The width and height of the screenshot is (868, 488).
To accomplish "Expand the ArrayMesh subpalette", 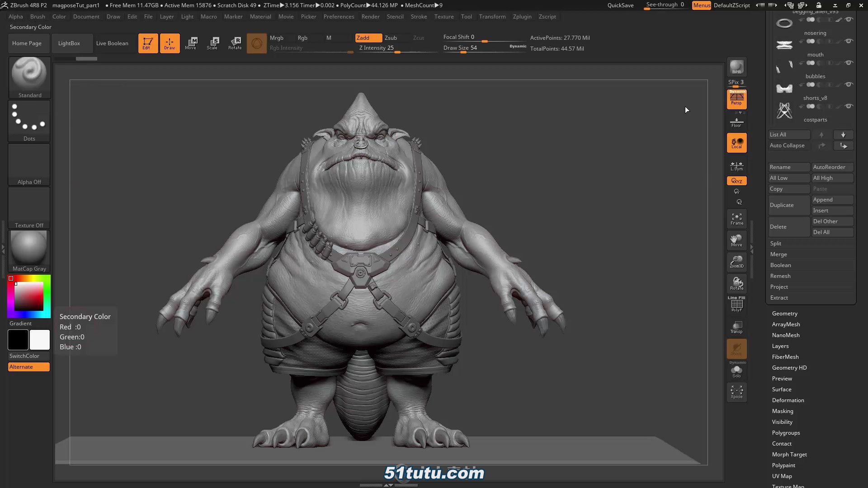I will [786, 324].
